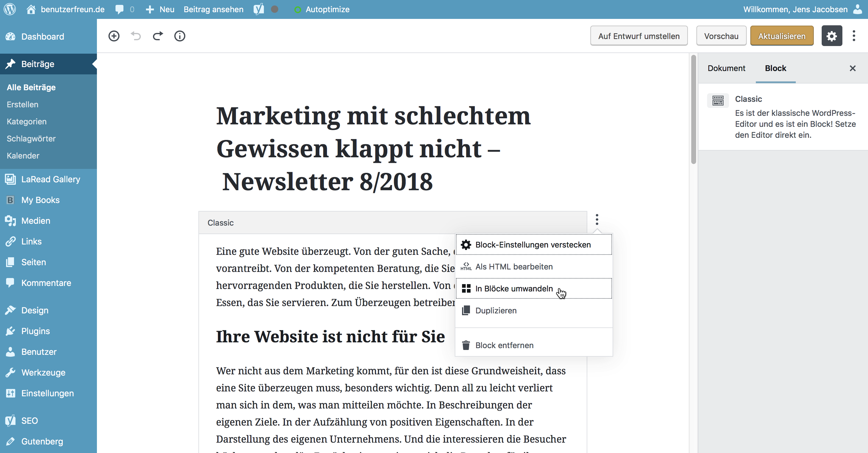Click the user avatar icon
This screenshot has width=868, height=453.
tap(858, 9)
